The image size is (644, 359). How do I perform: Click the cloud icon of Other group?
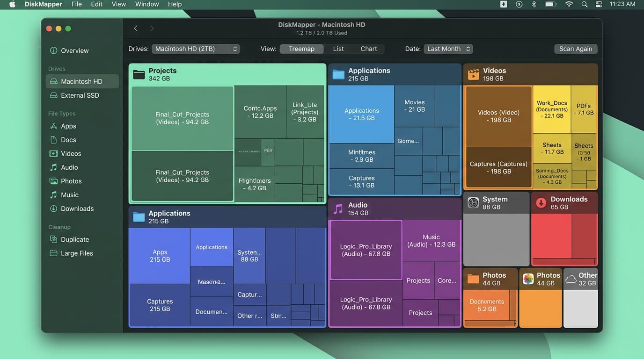(x=571, y=279)
